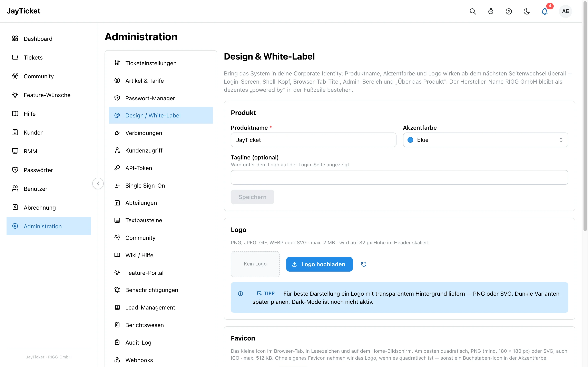
Task: Open the Akzentfarbe blue dropdown
Action: coord(485,140)
